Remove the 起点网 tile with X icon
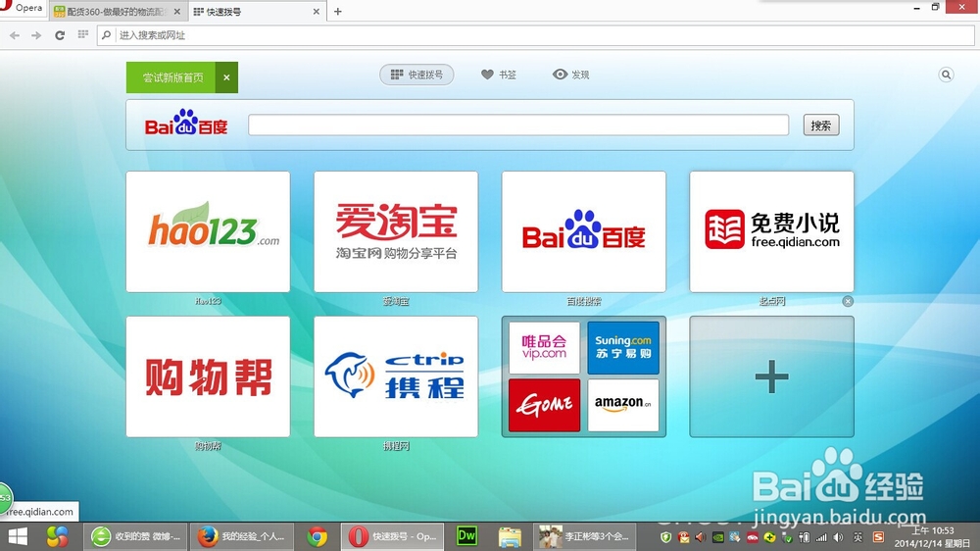Screen dimensions: 980x551 click(848, 301)
